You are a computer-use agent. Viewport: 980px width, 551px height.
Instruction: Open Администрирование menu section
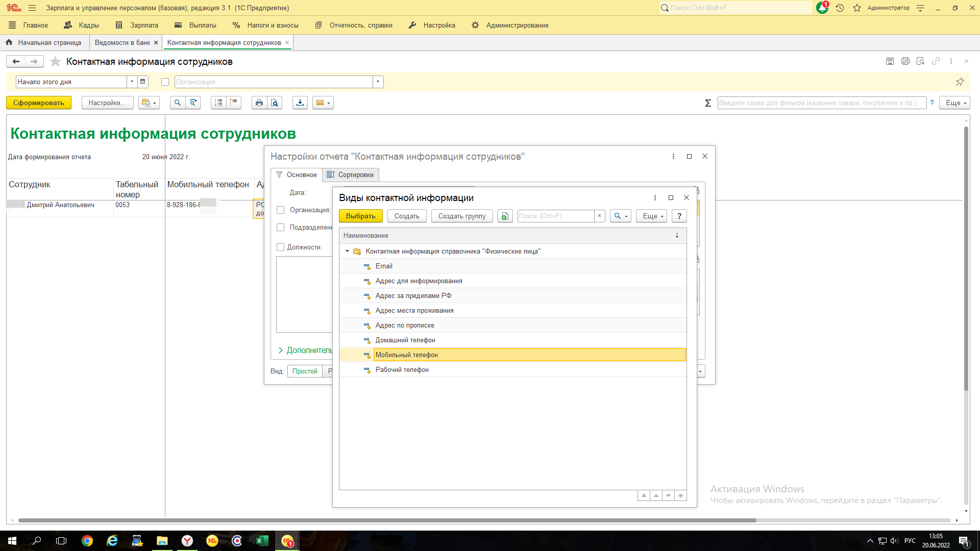[x=510, y=25]
